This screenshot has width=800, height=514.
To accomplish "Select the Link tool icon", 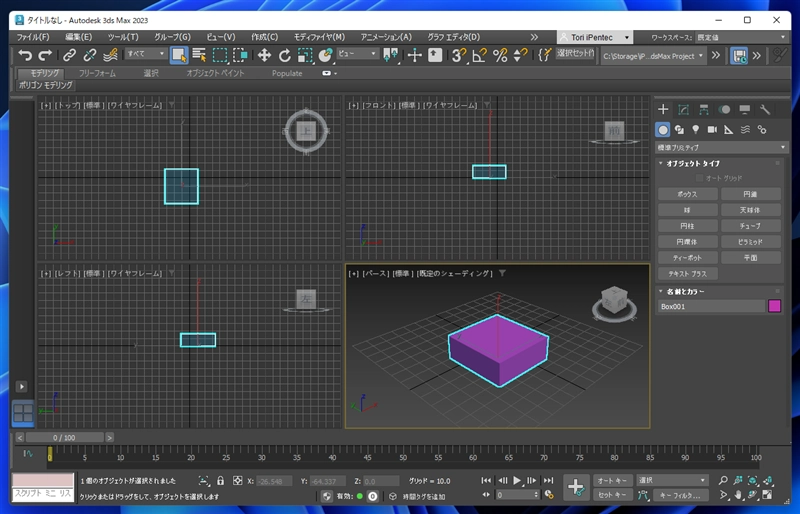I will tap(69, 55).
